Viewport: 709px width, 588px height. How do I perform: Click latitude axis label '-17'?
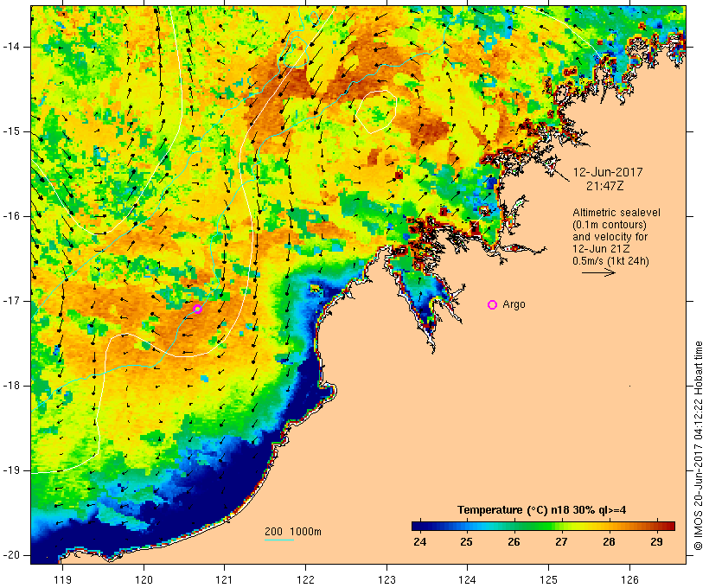click(10, 301)
